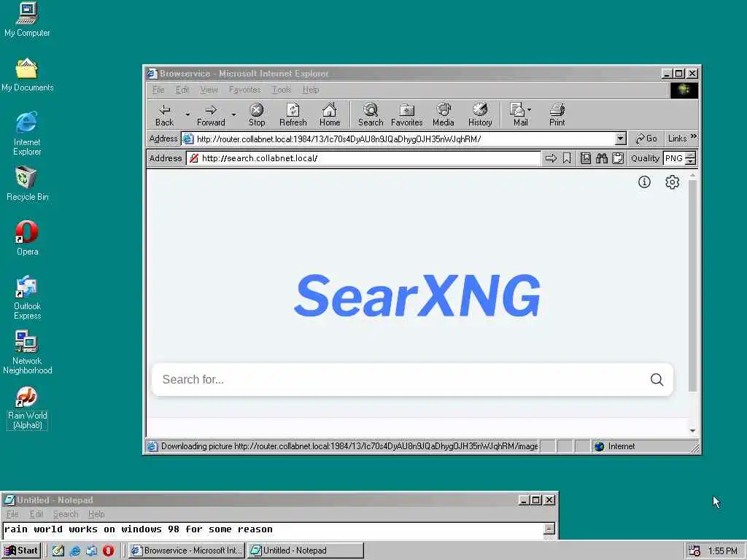The height and width of the screenshot is (560, 747).
Task: Select the My Computer desktop icon
Action: click(x=27, y=20)
